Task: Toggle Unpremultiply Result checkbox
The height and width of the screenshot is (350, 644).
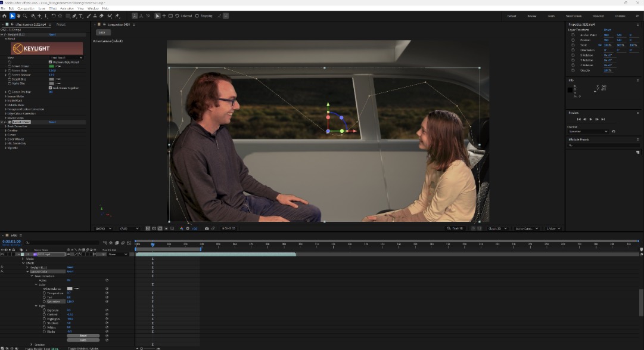Action: pos(51,62)
